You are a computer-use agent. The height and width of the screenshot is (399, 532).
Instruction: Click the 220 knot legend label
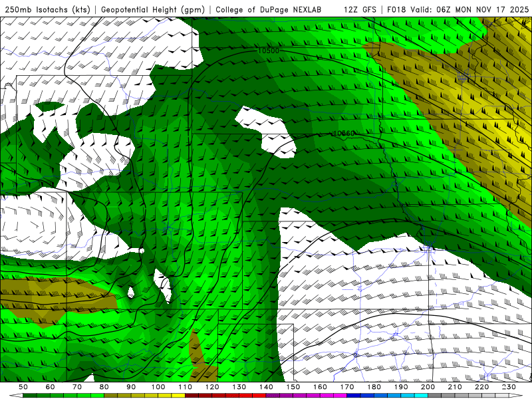point(481,387)
